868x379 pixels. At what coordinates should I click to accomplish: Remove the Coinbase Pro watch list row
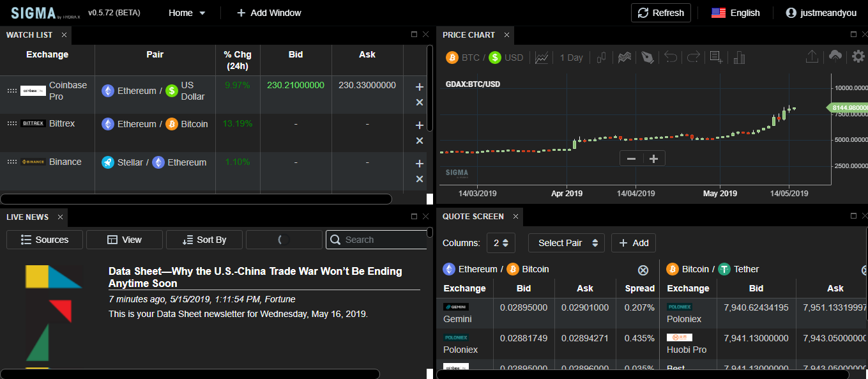tap(420, 102)
